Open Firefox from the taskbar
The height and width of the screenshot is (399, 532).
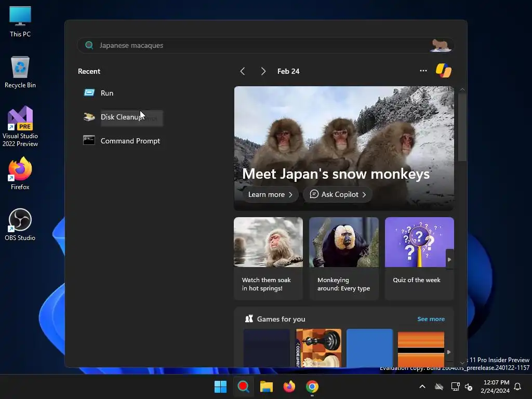coord(289,387)
